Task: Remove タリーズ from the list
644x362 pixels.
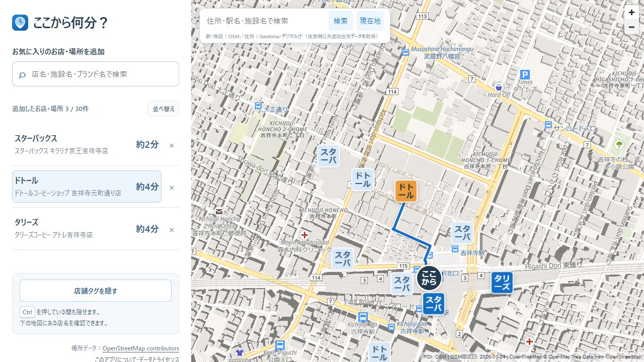Action: [x=172, y=230]
